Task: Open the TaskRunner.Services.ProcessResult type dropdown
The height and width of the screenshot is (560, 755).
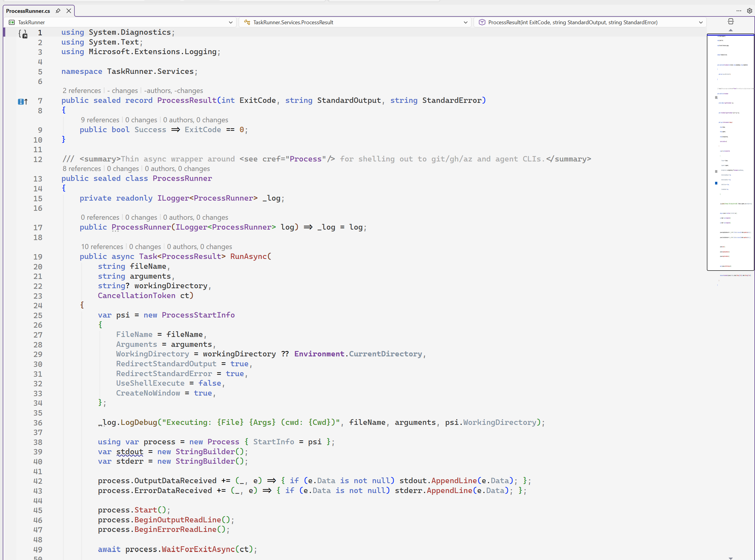Action: click(x=355, y=22)
